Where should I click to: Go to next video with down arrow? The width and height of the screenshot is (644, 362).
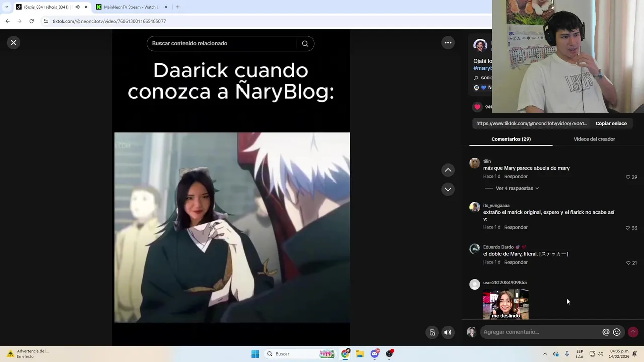pyautogui.click(x=448, y=189)
